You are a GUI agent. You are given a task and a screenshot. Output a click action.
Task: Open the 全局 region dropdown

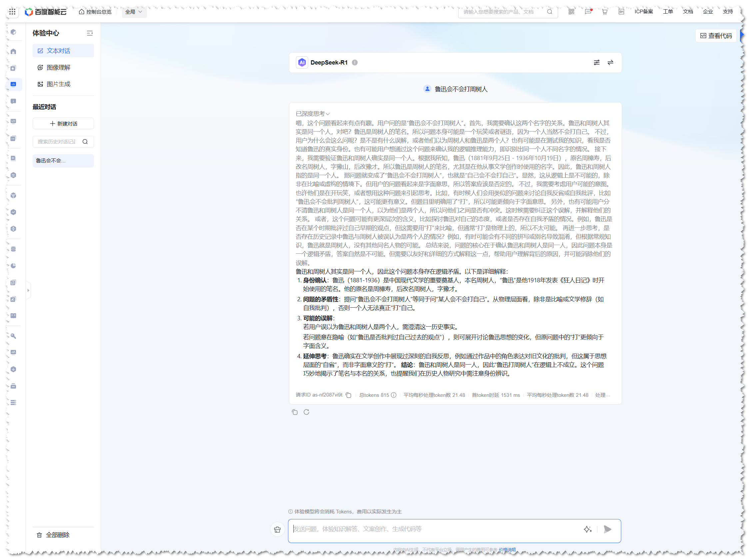click(x=134, y=12)
